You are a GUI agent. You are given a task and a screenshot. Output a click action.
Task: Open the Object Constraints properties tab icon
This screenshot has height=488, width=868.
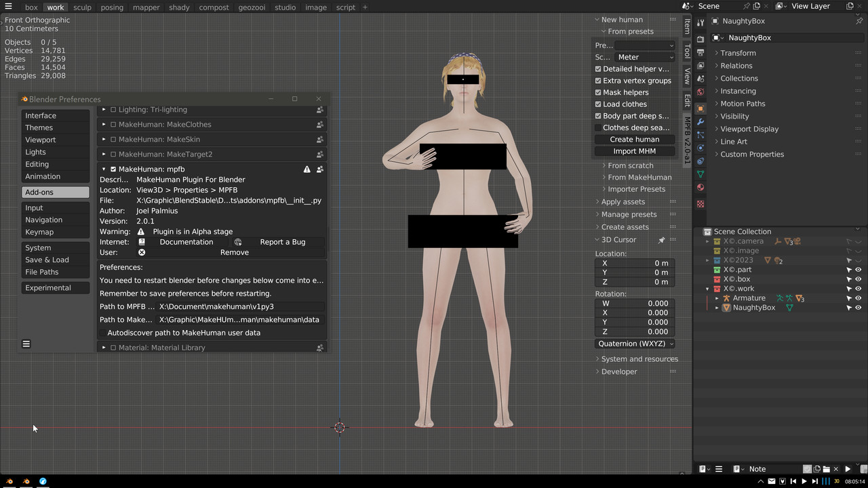point(701,161)
